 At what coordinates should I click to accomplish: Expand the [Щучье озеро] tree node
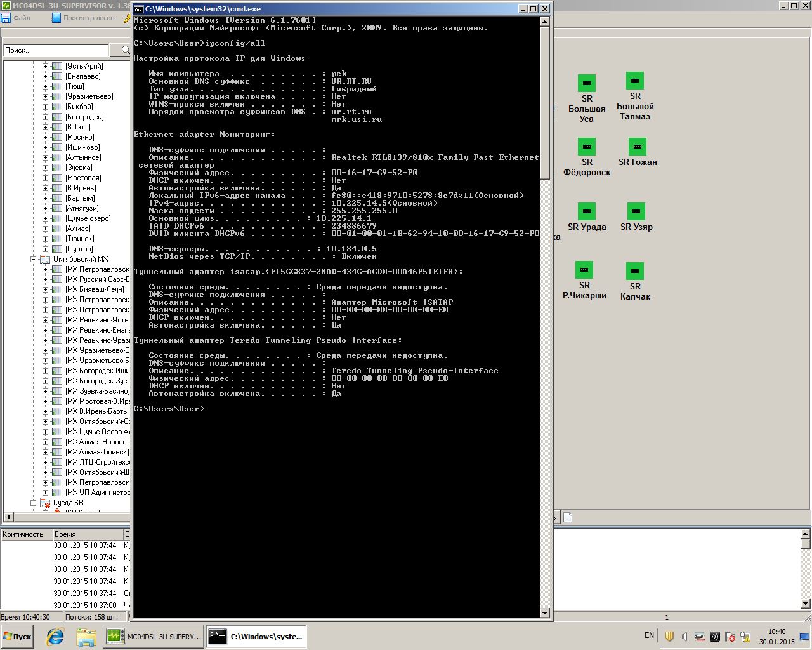click(x=45, y=218)
